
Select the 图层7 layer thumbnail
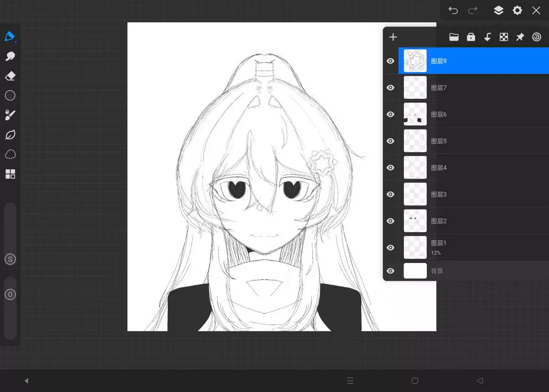pos(415,88)
